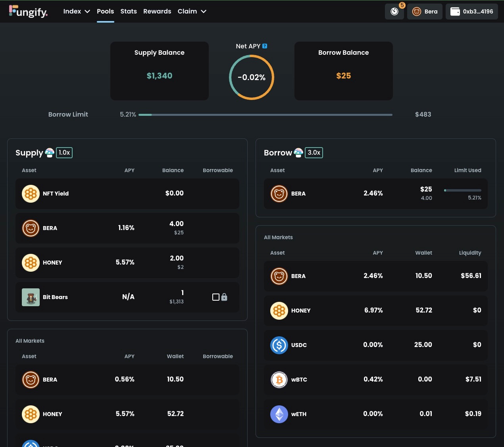Click HONEY supply balance 2.00
The width and height of the screenshot is (504, 447).
tap(177, 258)
